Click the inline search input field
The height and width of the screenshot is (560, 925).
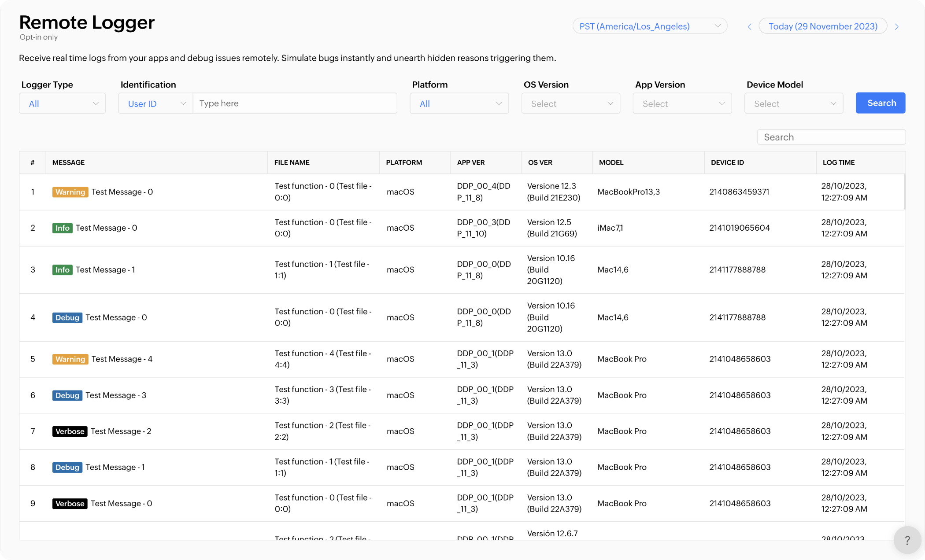pyautogui.click(x=831, y=137)
